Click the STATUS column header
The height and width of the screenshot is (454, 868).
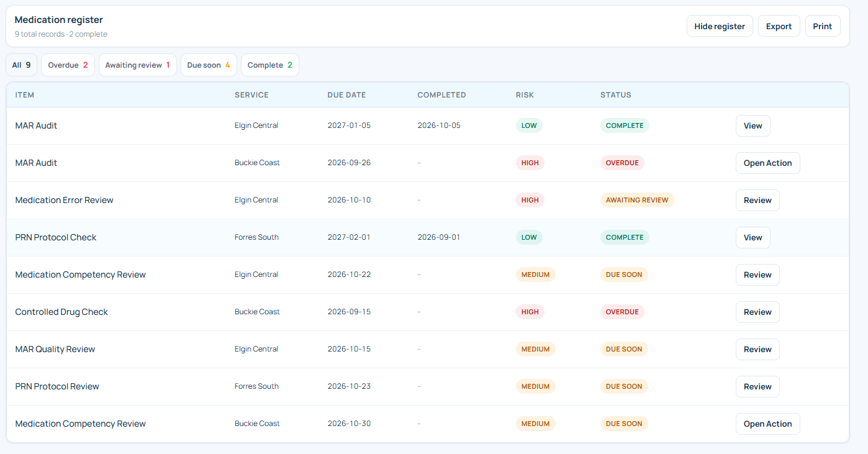[x=615, y=95]
